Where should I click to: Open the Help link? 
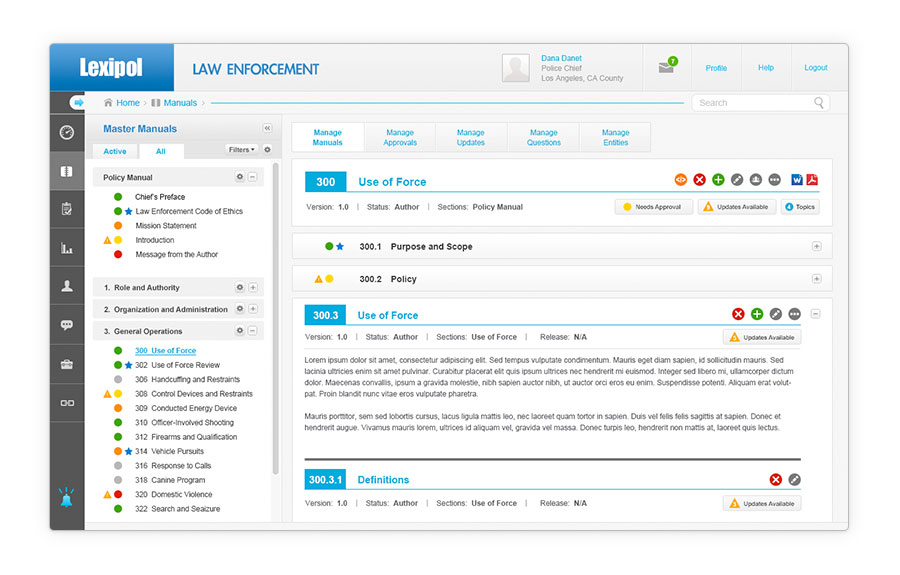(766, 68)
